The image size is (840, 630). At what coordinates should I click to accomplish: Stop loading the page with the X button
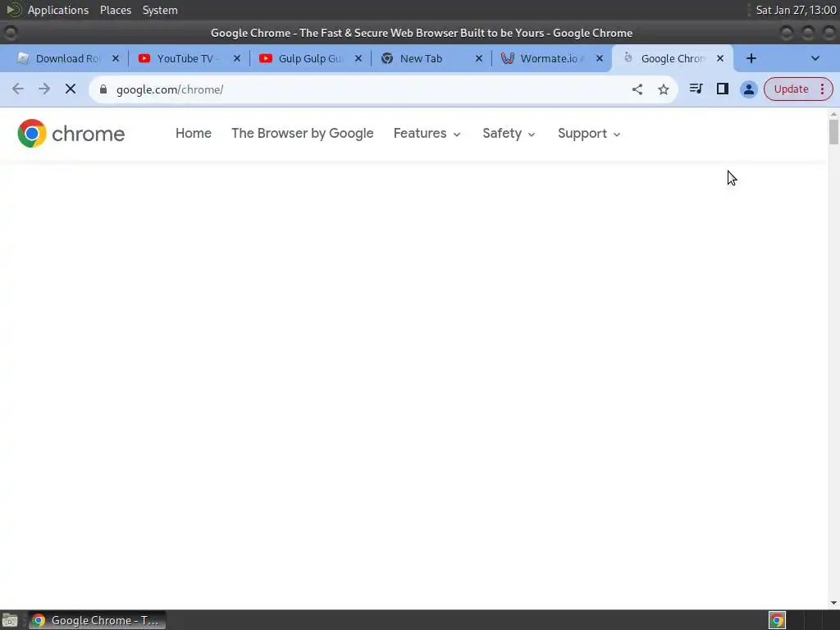coord(71,89)
